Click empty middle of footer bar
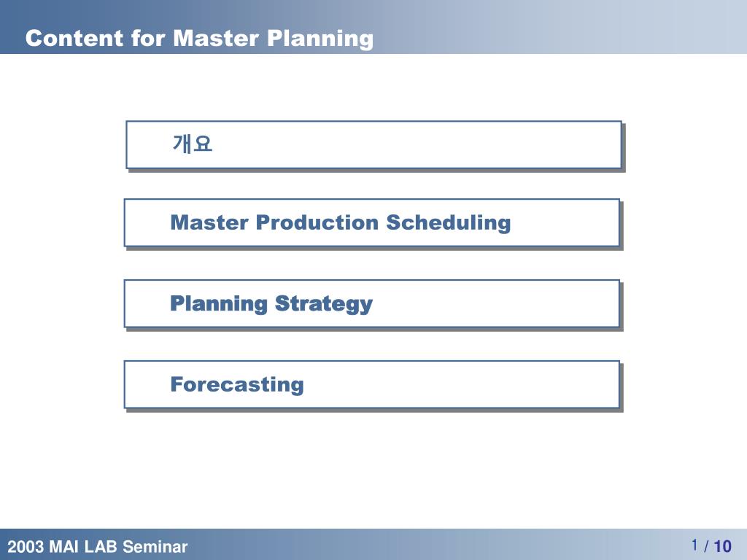This screenshot has width=747, height=560. tap(429, 544)
